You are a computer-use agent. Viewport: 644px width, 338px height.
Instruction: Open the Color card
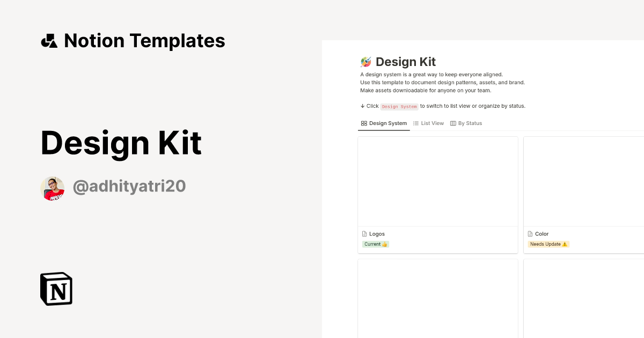(x=541, y=233)
